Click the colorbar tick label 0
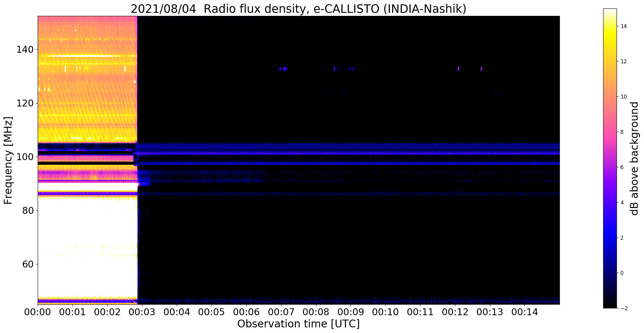The image size is (644, 333). click(x=622, y=273)
